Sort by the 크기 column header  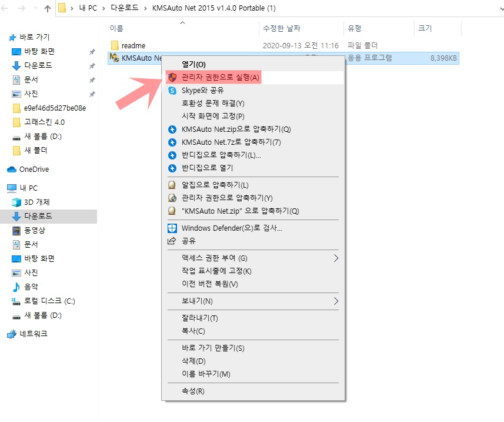click(425, 28)
